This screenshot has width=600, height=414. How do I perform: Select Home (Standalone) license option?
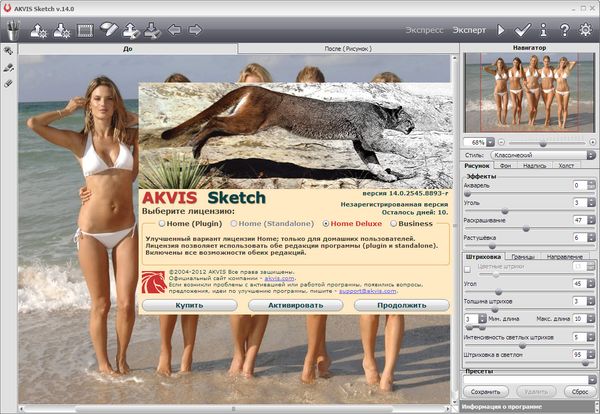234,223
